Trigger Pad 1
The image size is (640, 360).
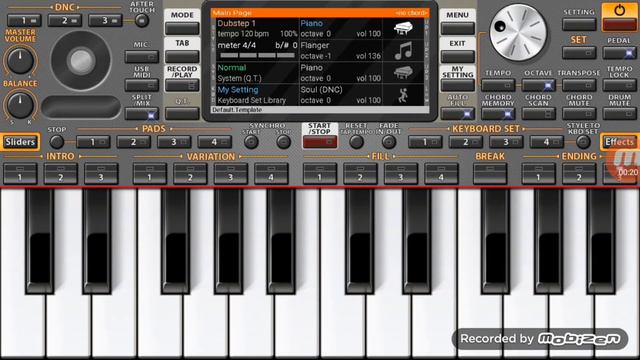[x=93, y=142]
